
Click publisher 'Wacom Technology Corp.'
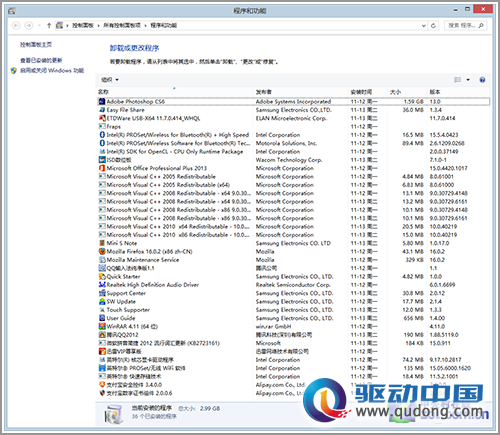click(289, 160)
